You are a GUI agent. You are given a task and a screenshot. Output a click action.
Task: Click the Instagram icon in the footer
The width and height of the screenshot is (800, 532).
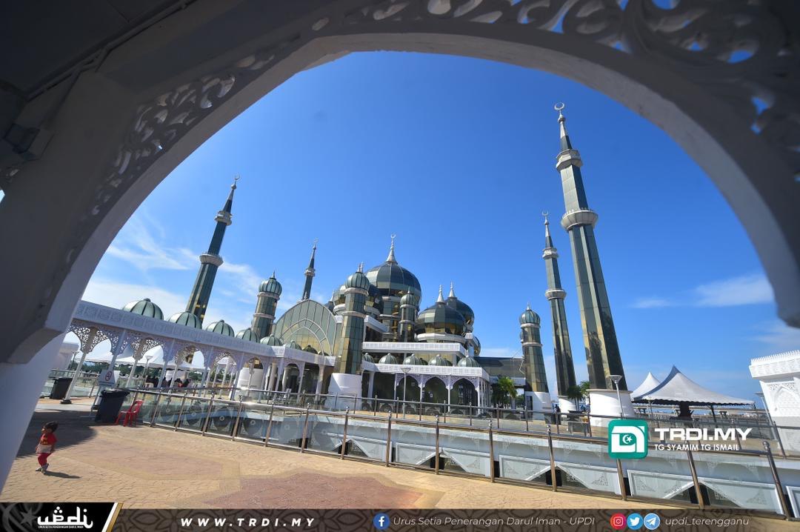coord(618,520)
